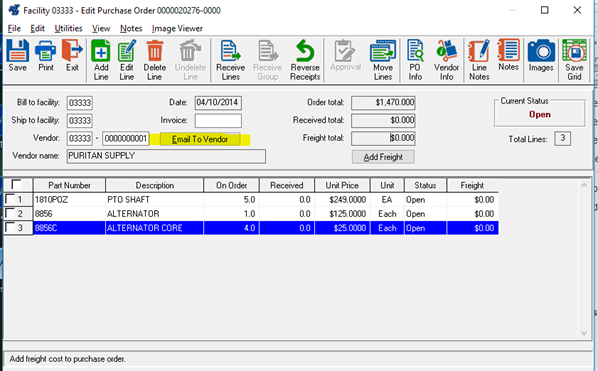Click the Unit column header
This screenshot has height=371, width=598.
point(387,185)
